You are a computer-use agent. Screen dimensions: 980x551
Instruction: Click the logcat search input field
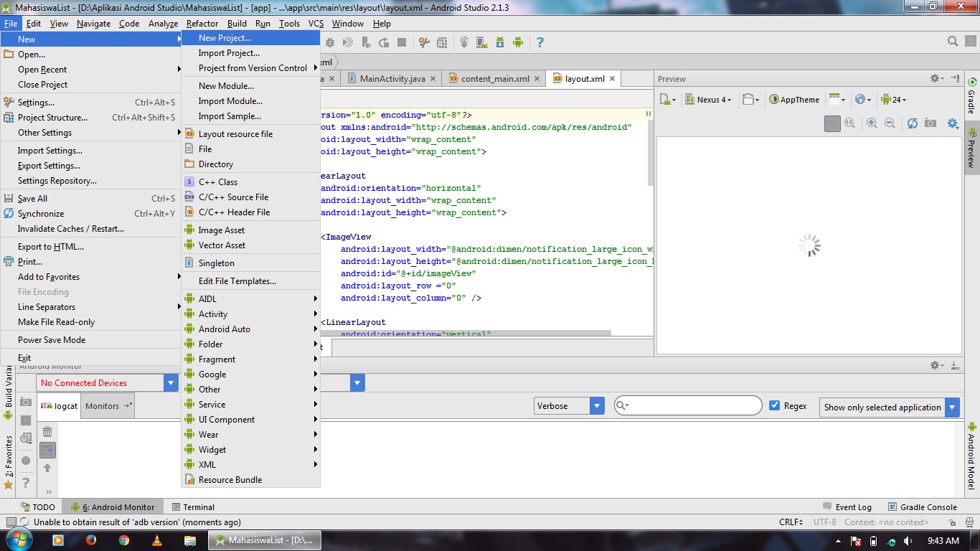[685, 405]
